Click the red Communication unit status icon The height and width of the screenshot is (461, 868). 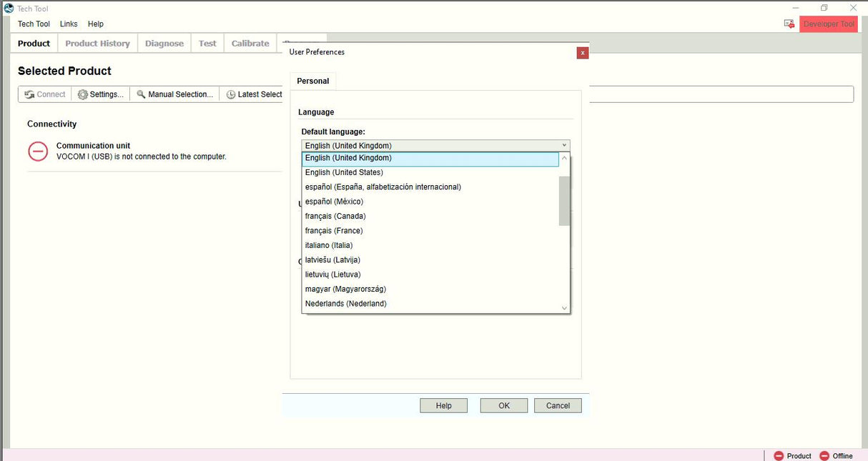[x=38, y=151]
